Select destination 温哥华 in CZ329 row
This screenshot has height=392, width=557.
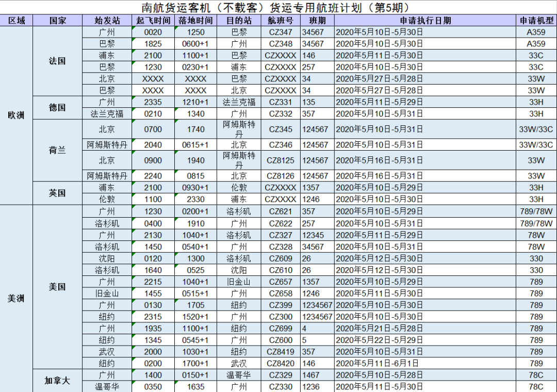click(239, 375)
